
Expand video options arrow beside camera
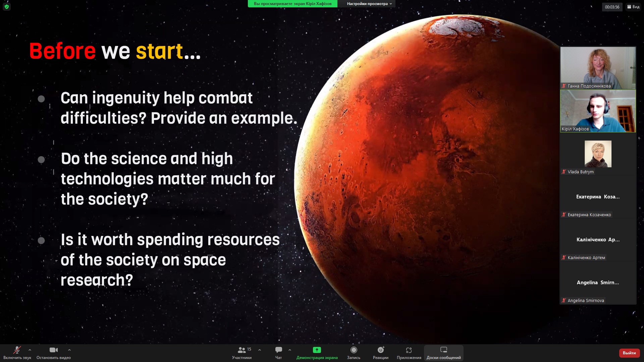pos(69,350)
